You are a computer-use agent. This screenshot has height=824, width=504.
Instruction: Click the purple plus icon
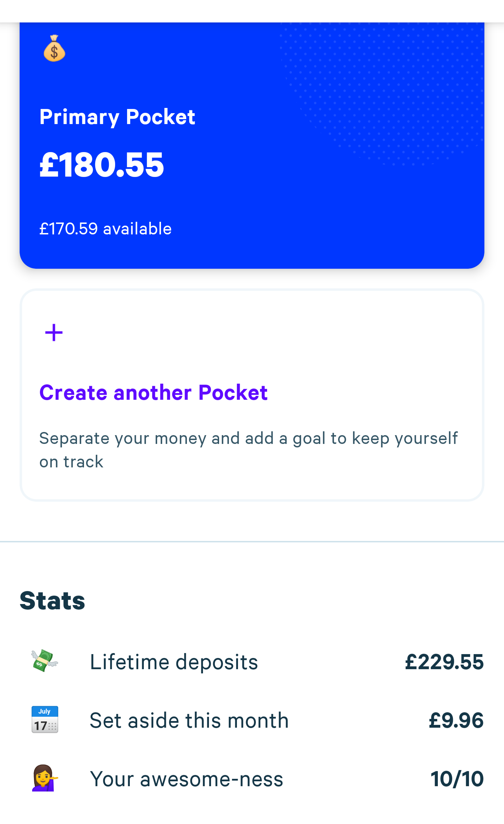click(x=54, y=332)
